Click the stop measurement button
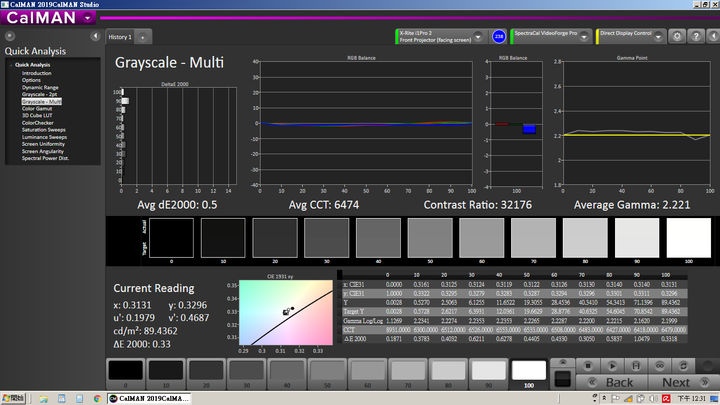The height and width of the screenshot is (405, 720). (588, 366)
